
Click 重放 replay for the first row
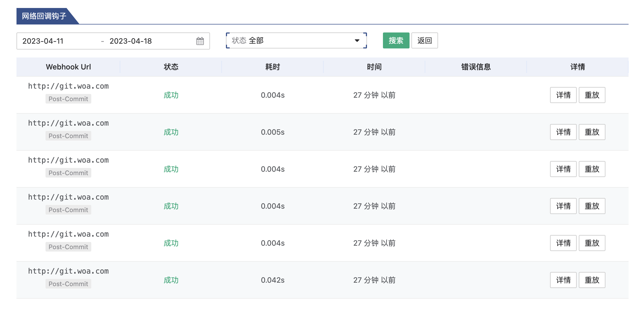[592, 95]
